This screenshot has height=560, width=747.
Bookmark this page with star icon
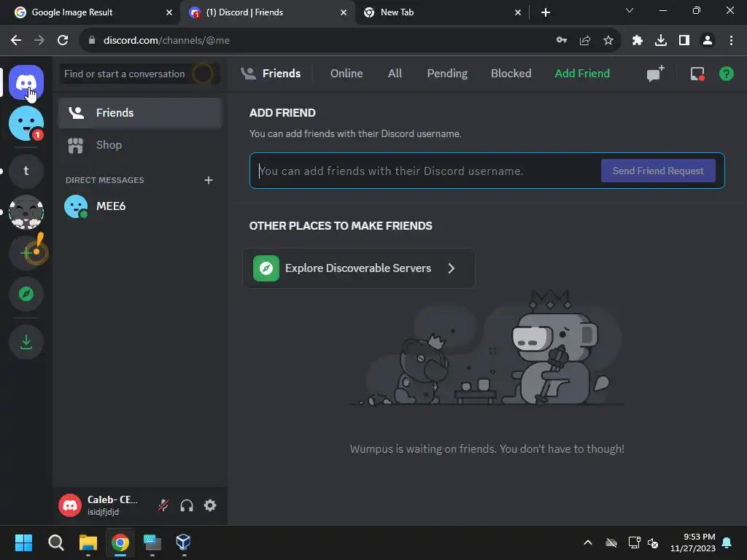608,41
